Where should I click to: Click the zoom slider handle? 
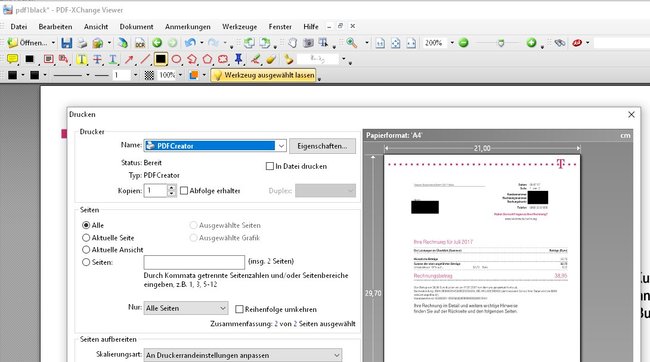pos(501,43)
